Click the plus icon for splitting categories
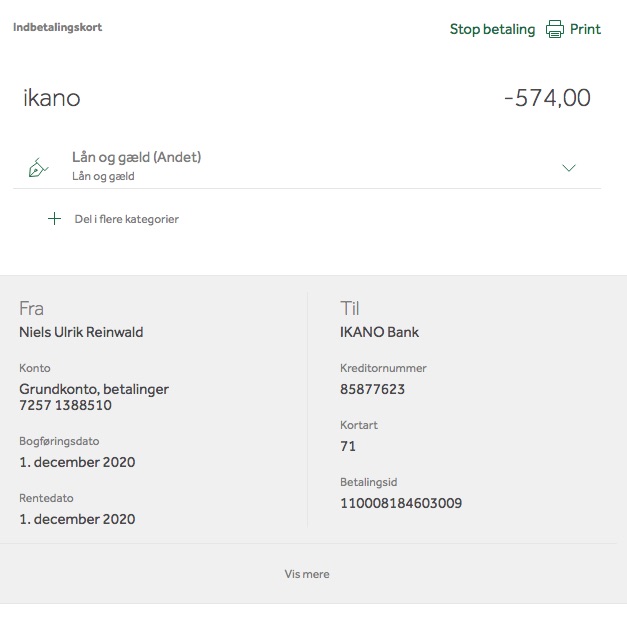This screenshot has height=639, width=627. [54, 219]
